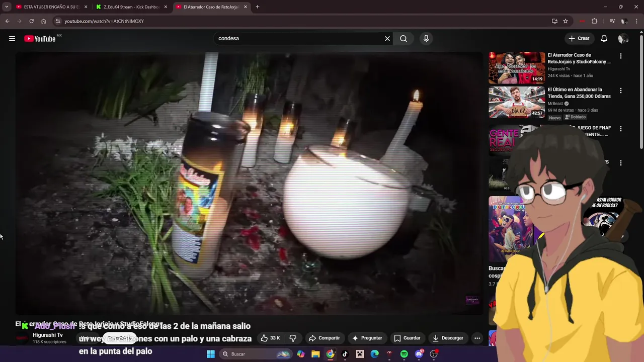This screenshot has width=644, height=362.
Task: Open the El Último en Abandonar video title
Action: (579, 93)
